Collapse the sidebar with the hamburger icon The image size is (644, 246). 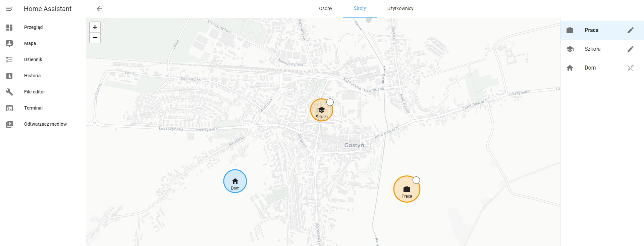tap(9, 9)
